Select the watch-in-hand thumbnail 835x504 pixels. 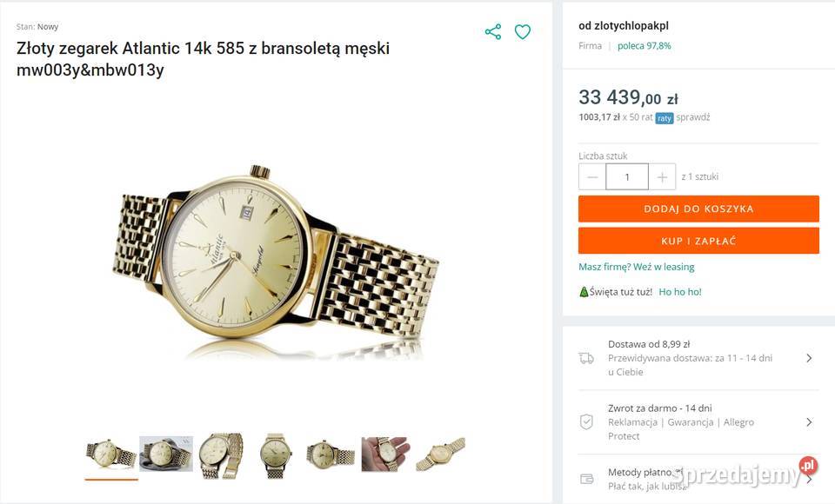tap(385, 454)
